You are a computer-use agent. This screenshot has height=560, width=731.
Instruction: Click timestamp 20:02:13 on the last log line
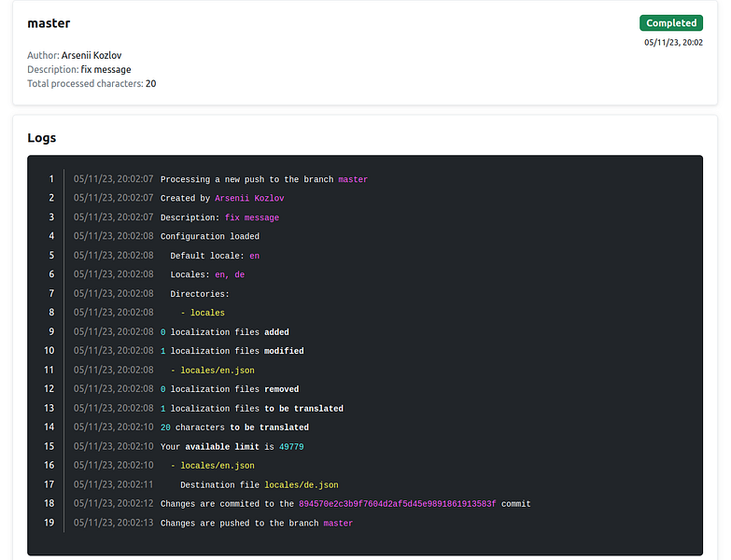tap(113, 523)
